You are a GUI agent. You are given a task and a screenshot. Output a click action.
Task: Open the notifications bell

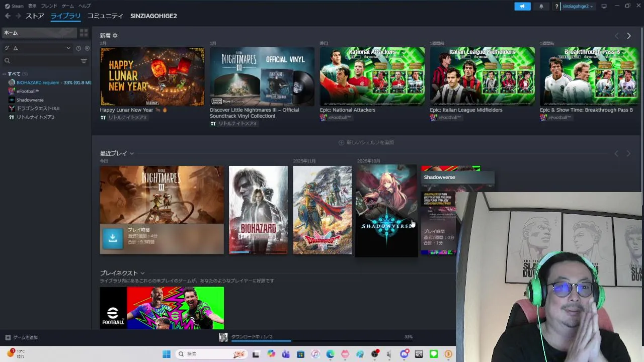click(x=541, y=6)
